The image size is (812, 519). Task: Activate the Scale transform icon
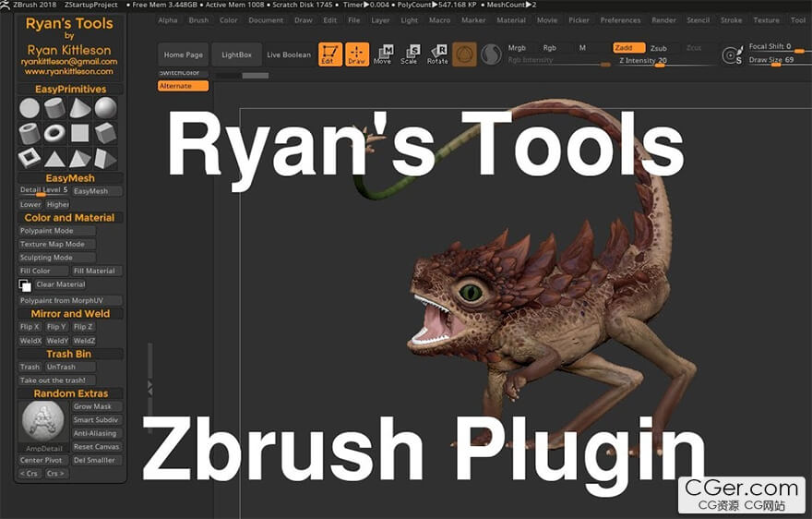410,54
